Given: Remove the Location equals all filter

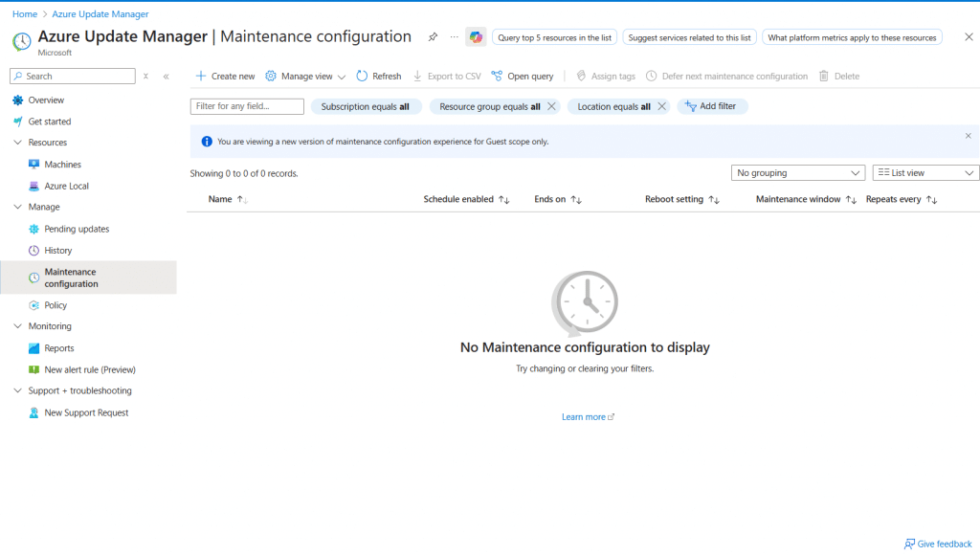Looking at the screenshot, I should [661, 107].
